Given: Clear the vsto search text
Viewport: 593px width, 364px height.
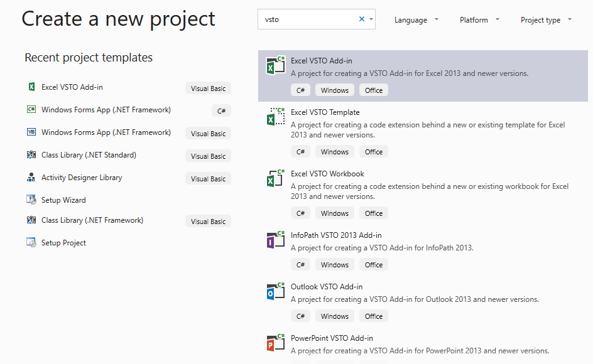Looking at the screenshot, I should [x=362, y=19].
